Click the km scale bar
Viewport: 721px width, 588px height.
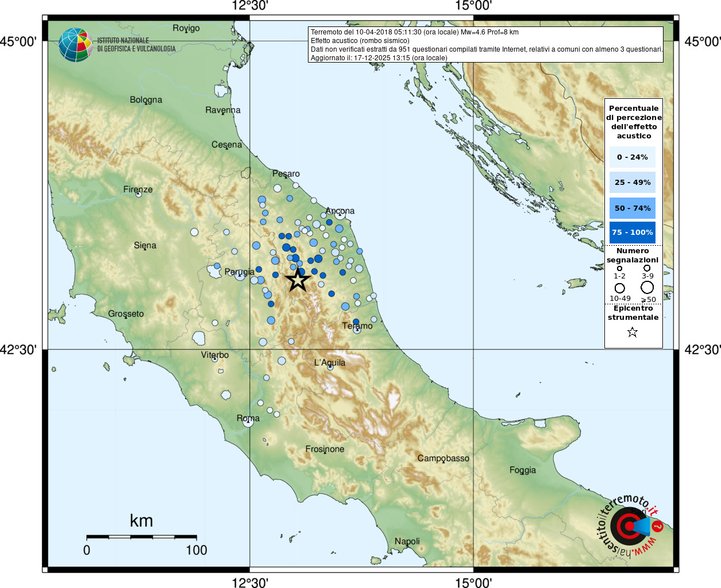tap(141, 537)
